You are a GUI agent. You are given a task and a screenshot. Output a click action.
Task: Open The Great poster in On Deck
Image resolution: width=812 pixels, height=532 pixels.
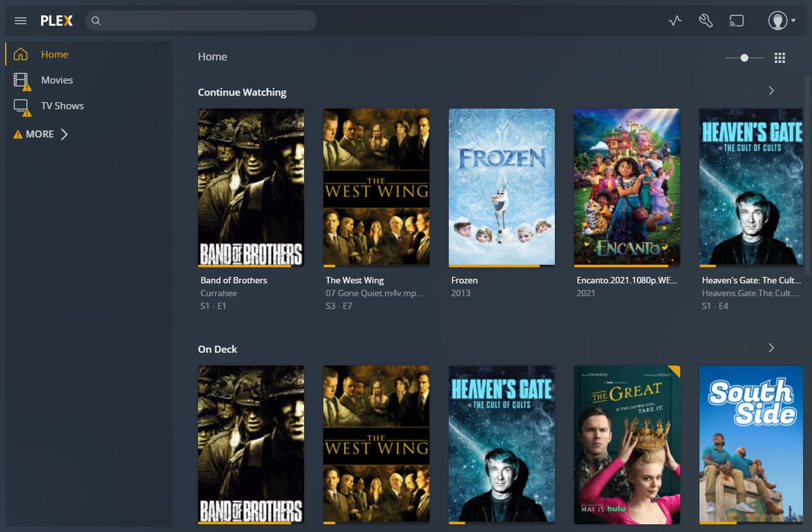[627, 445]
